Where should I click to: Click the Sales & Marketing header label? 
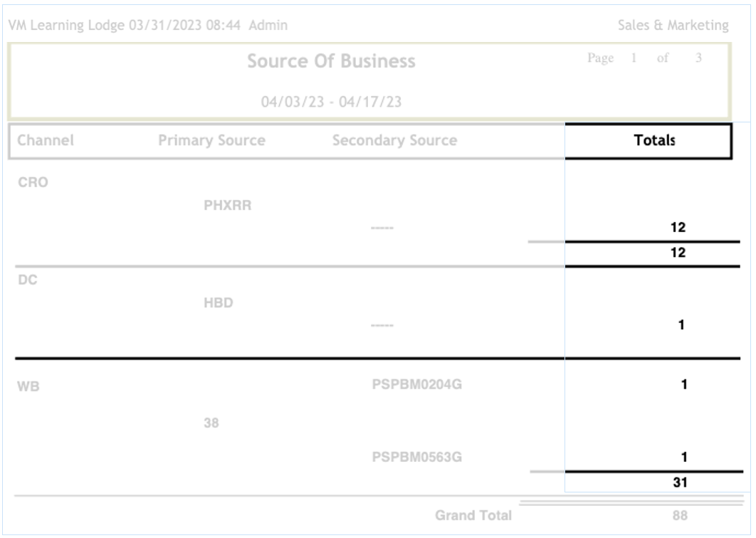tap(673, 26)
